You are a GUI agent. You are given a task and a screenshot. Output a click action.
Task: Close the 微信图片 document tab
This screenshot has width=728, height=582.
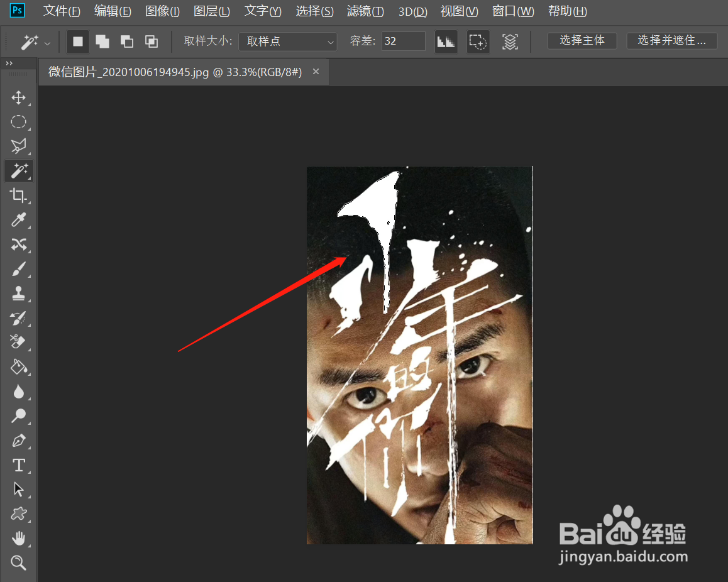(316, 72)
